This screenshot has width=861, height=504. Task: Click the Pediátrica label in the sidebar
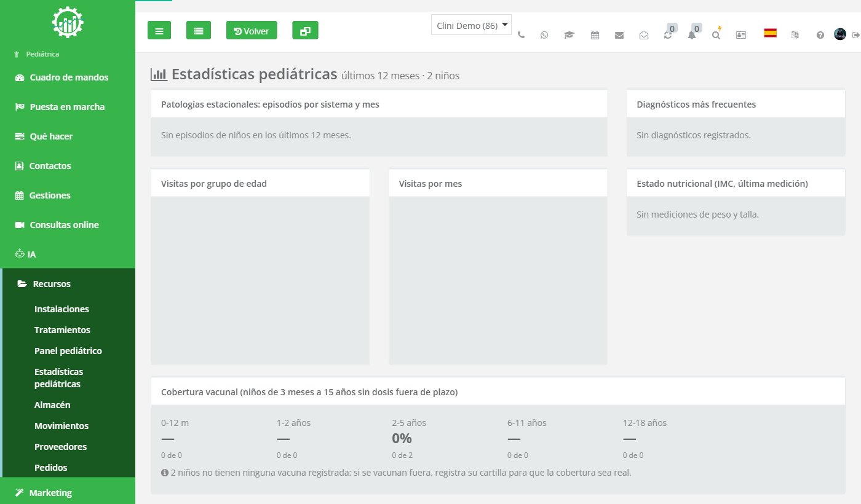pyautogui.click(x=42, y=54)
